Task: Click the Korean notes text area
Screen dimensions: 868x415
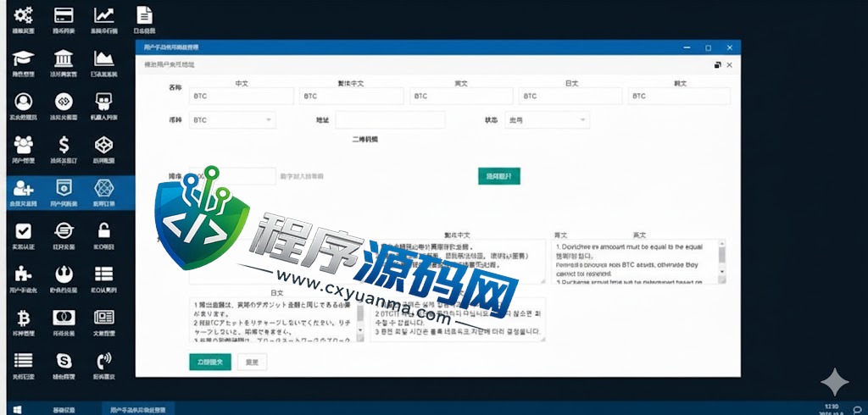Action: 457,319
